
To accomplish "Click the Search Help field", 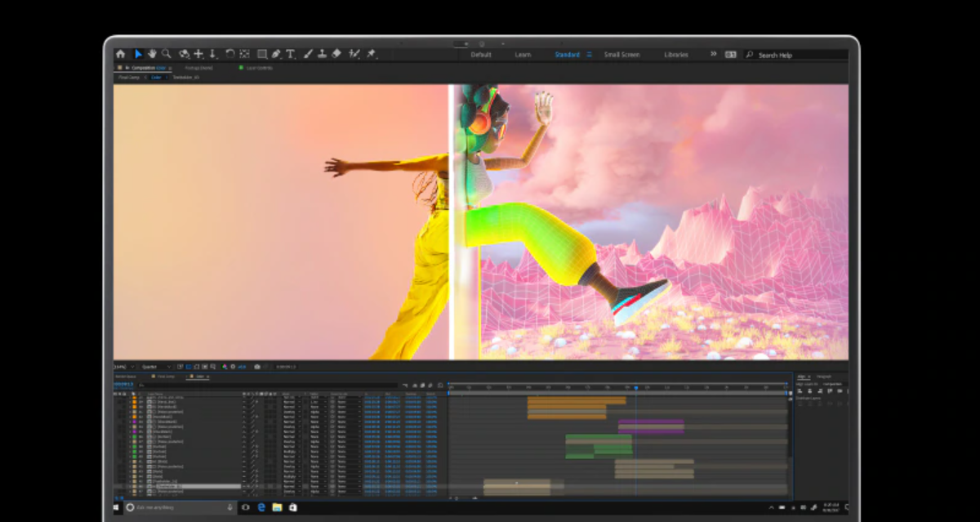I will (x=796, y=55).
